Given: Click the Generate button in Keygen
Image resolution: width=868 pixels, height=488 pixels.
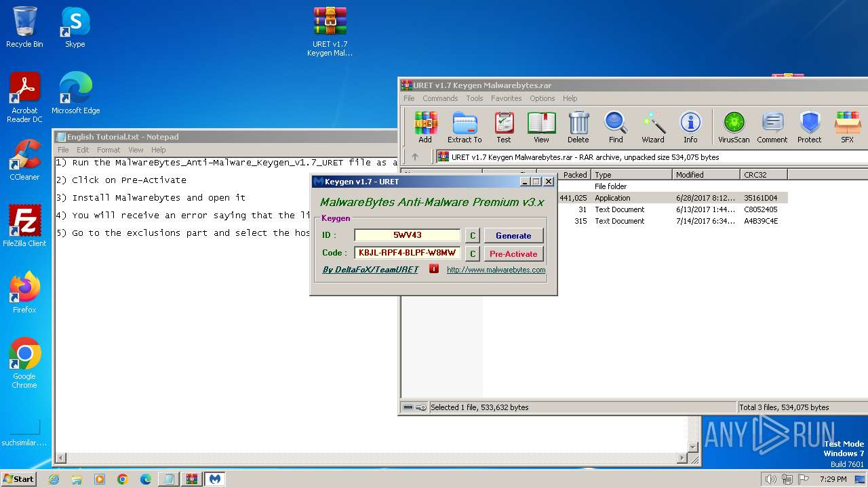Looking at the screenshot, I should pos(513,235).
